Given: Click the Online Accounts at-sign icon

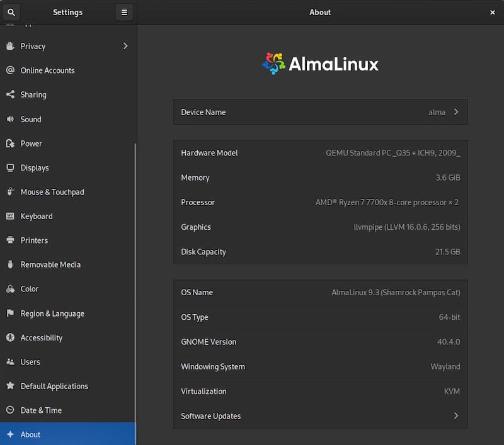Looking at the screenshot, I should [10, 70].
